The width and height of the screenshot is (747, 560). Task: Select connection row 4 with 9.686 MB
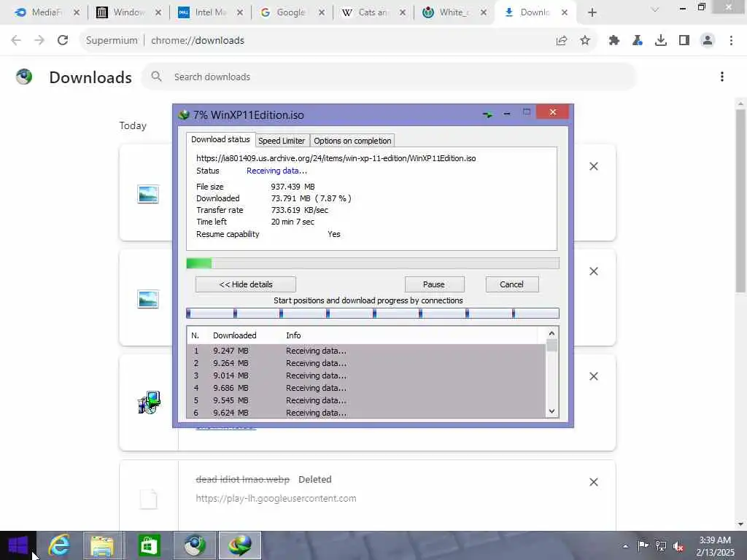[x=366, y=388]
